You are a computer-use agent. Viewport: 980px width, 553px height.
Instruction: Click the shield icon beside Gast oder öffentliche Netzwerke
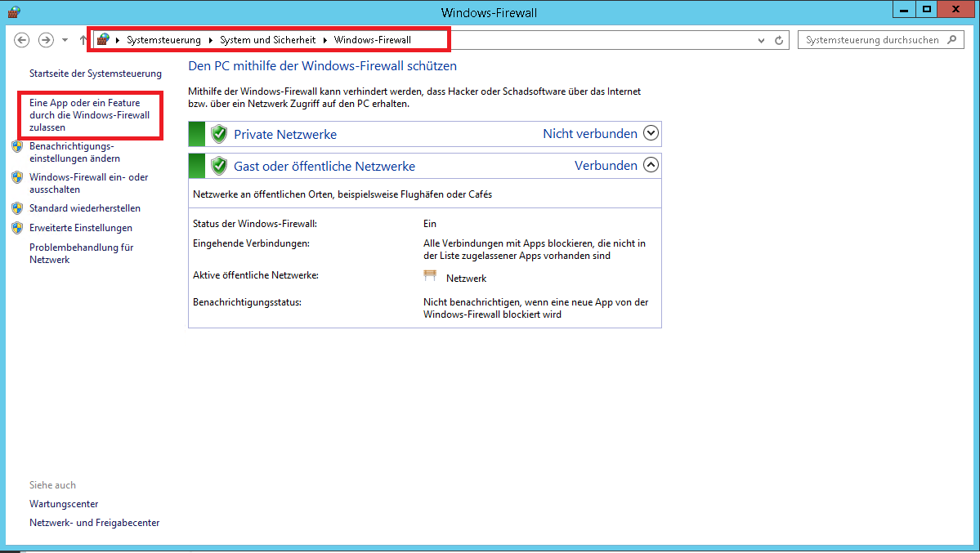[219, 166]
